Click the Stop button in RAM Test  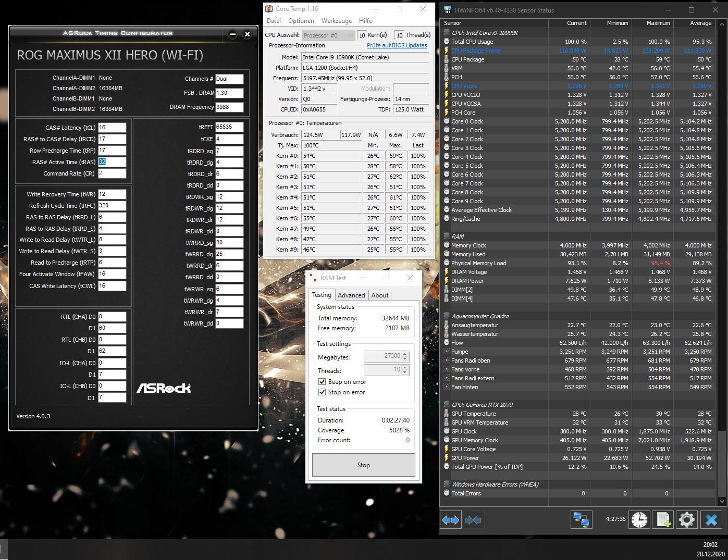(364, 465)
